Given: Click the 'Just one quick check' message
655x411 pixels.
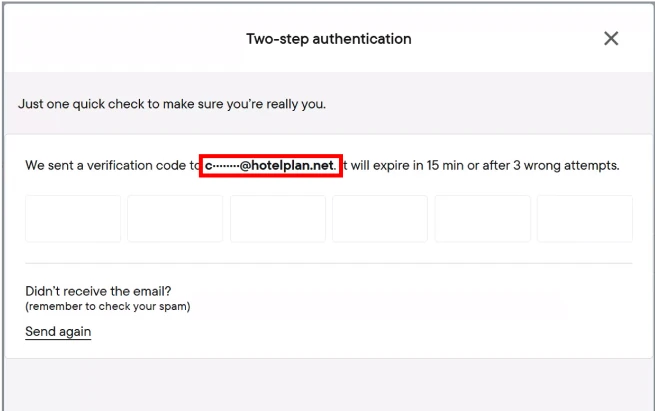Looking at the screenshot, I should tap(172, 103).
